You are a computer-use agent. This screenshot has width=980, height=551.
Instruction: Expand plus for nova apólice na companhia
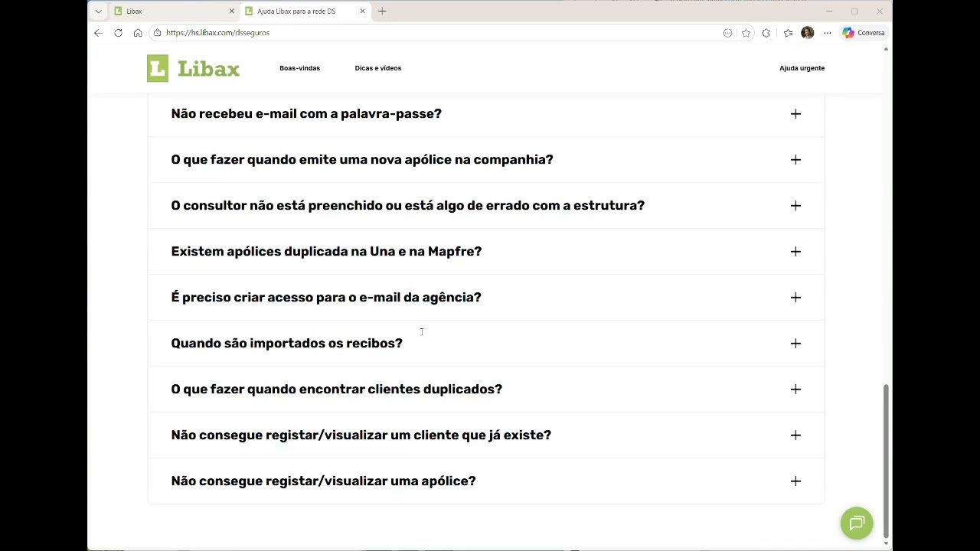pyautogui.click(x=795, y=160)
